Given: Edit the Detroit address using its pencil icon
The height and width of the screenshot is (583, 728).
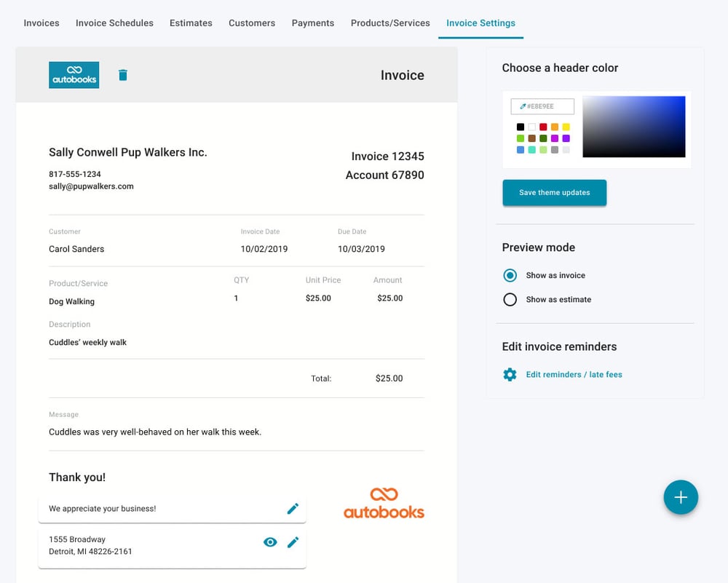Looking at the screenshot, I should click(x=293, y=542).
